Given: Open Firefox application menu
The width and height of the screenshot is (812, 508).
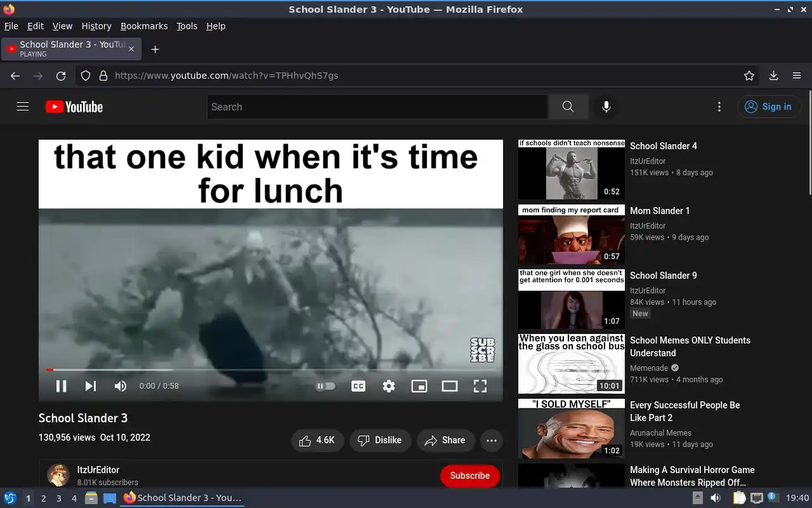Looking at the screenshot, I should click(x=797, y=76).
